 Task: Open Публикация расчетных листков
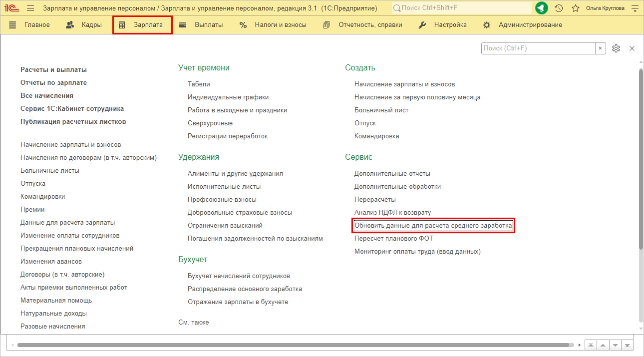click(73, 122)
